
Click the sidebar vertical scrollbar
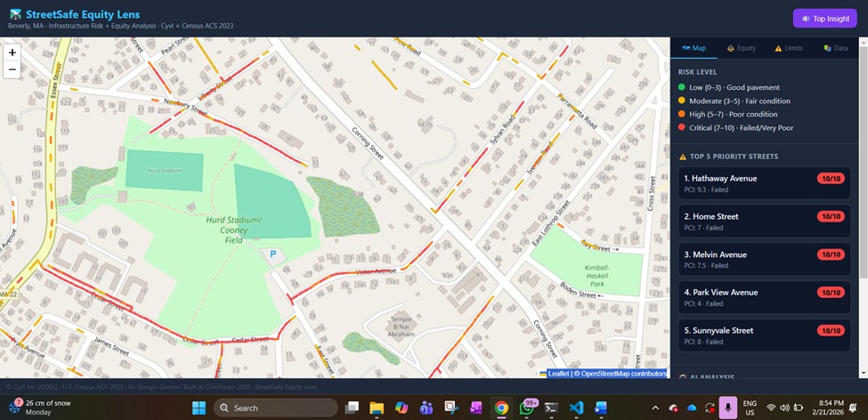click(x=863, y=160)
